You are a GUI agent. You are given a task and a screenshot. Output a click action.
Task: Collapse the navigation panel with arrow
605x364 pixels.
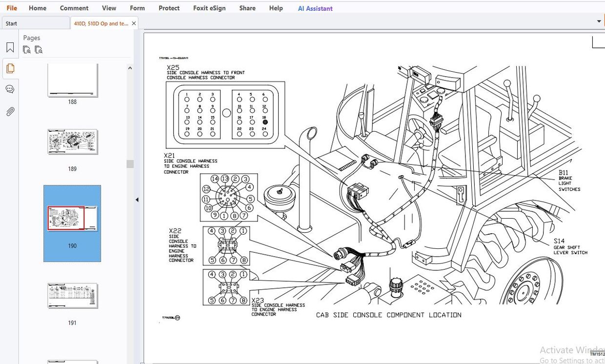(137, 200)
